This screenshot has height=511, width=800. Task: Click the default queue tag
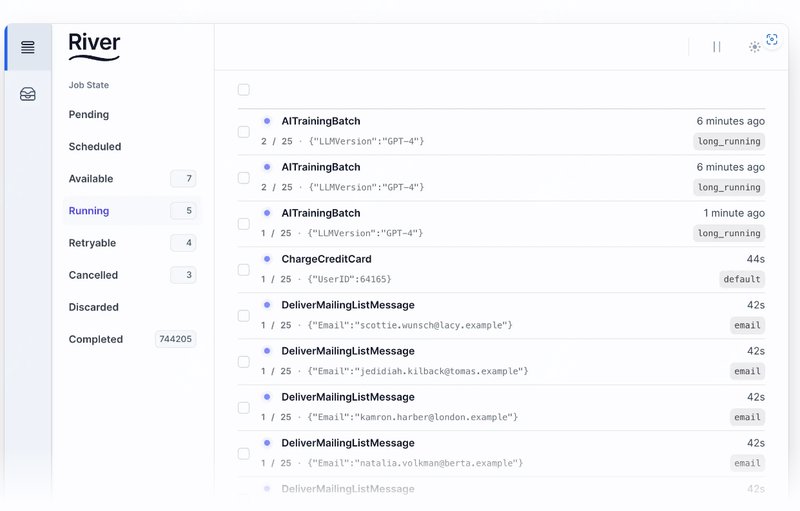[x=742, y=279]
